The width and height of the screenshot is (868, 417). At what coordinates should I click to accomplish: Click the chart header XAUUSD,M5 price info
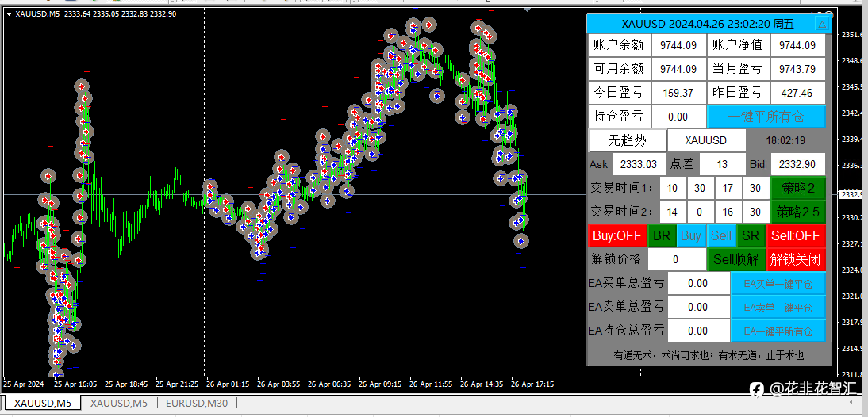[x=96, y=13]
